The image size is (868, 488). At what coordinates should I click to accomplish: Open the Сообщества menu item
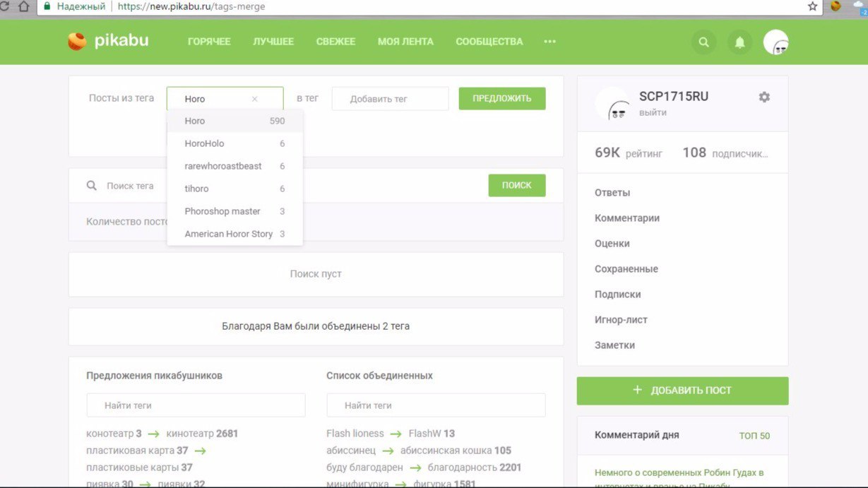(489, 42)
